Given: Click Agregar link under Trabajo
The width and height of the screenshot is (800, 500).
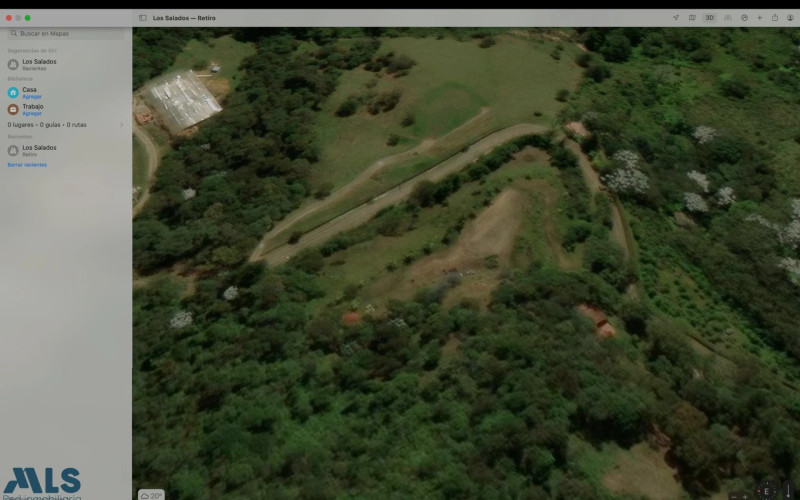Looking at the screenshot, I should tap(32, 113).
